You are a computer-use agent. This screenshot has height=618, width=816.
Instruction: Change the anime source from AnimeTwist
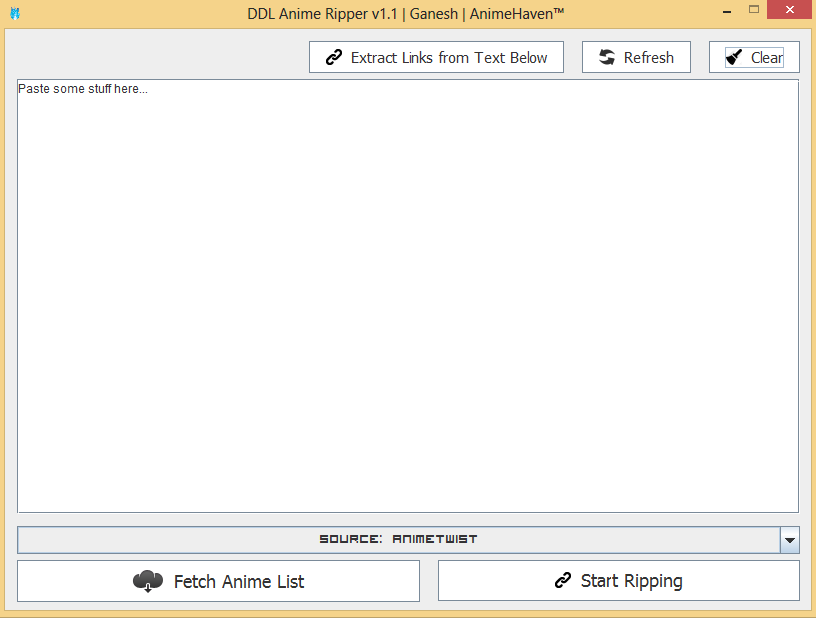400,540
